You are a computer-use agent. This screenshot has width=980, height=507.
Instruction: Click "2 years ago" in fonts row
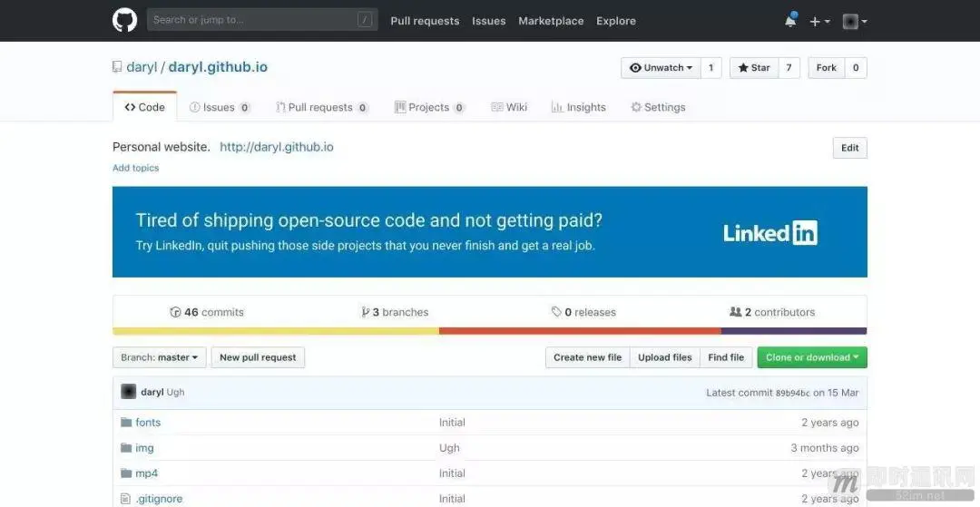coord(830,423)
